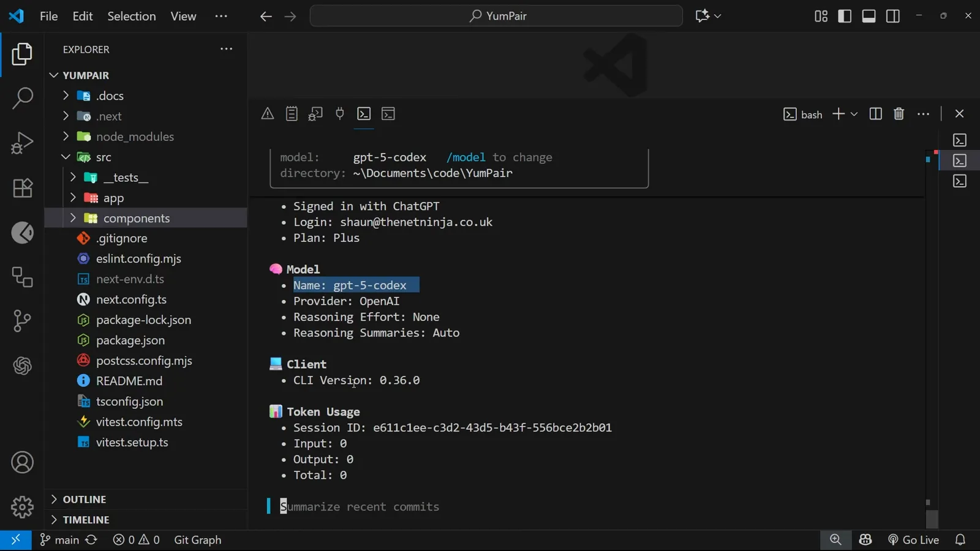Image resolution: width=980 pixels, height=551 pixels.
Task: Open the Edit menu
Action: [x=83, y=16]
